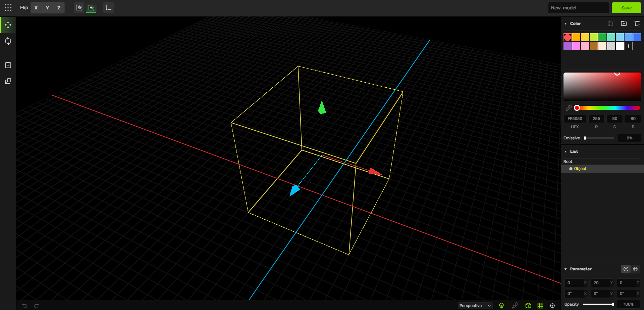Click the Emissive percentage field

pos(630,138)
